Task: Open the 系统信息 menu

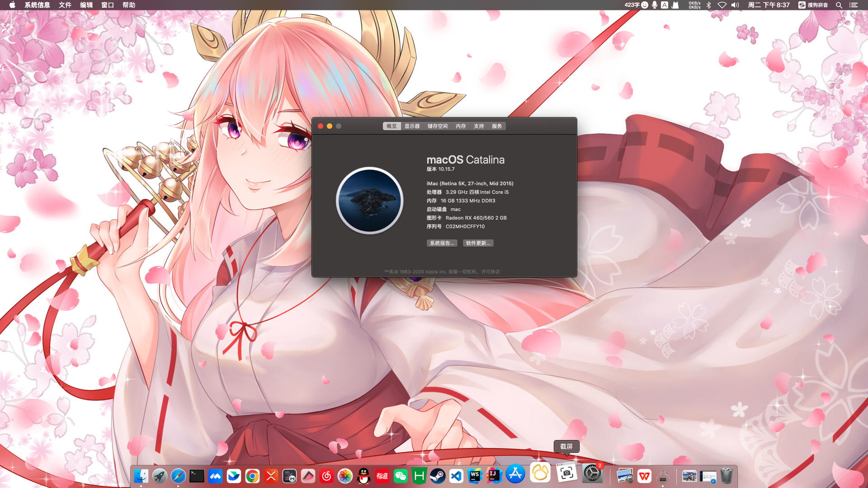Action: (37, 5)
